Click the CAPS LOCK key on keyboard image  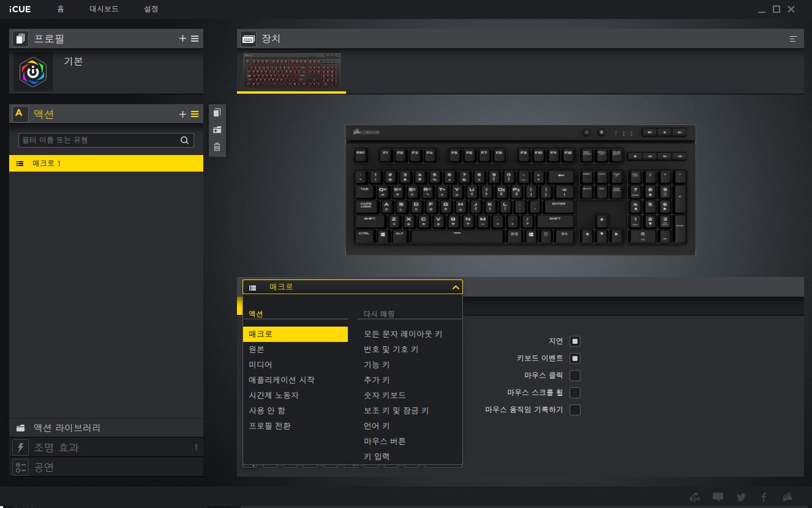(x=366, y=207)
